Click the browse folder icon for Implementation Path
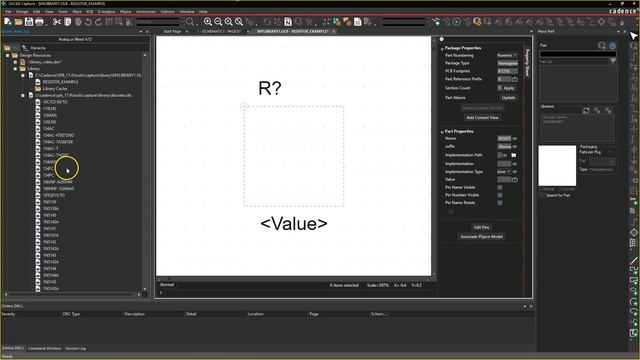Image resolution: width=640 pixels, height=360 pixels. pyautogui.click(x=514, y=155)
